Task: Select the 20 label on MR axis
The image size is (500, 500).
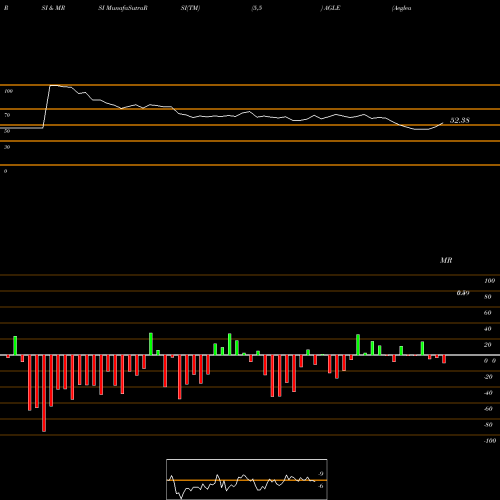Action: click(x=488, y=345)
